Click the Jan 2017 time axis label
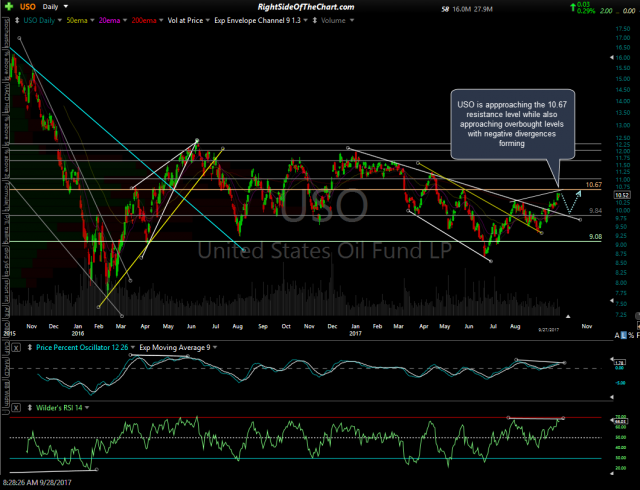 (x=356, y=330)
